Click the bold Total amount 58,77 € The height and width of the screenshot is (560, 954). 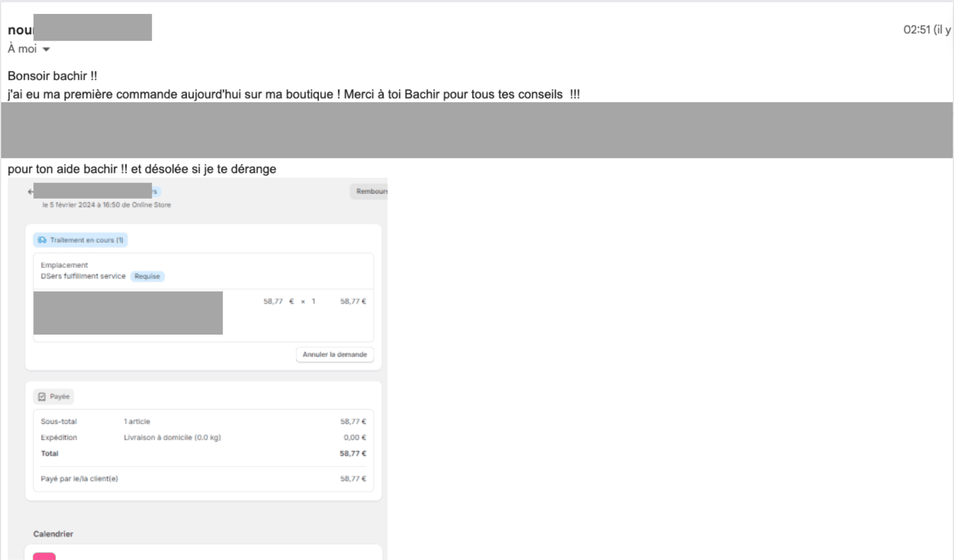[x=353, y=454]
